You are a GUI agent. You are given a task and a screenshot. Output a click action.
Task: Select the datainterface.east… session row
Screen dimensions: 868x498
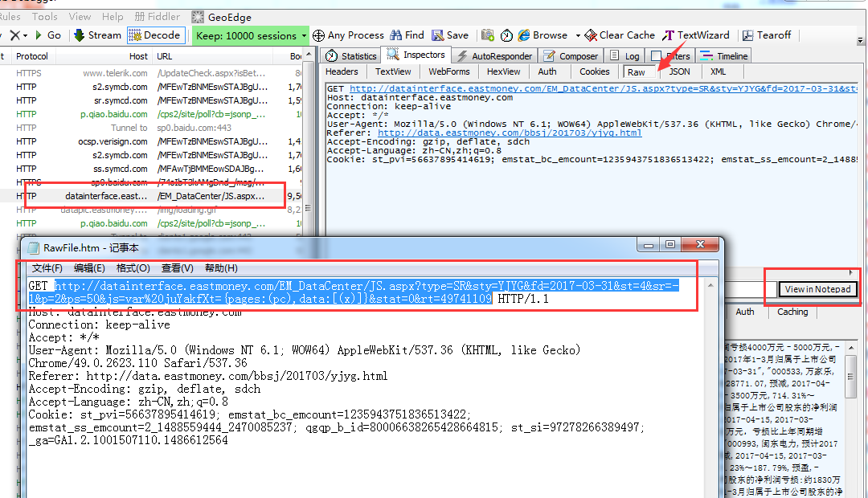coord(150,196)
